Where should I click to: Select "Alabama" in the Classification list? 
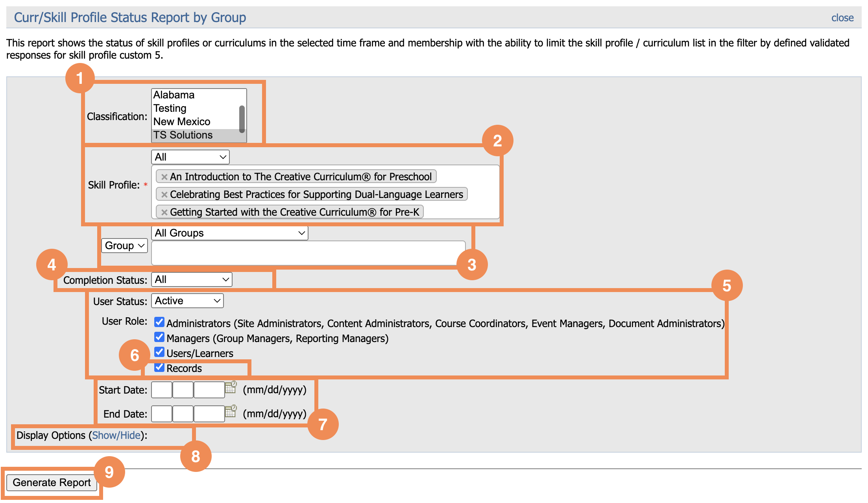point(173,94)
